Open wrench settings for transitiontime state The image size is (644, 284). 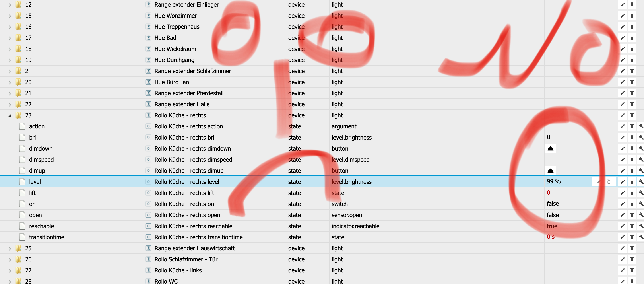pyautogui.click(x=641, y=237)
